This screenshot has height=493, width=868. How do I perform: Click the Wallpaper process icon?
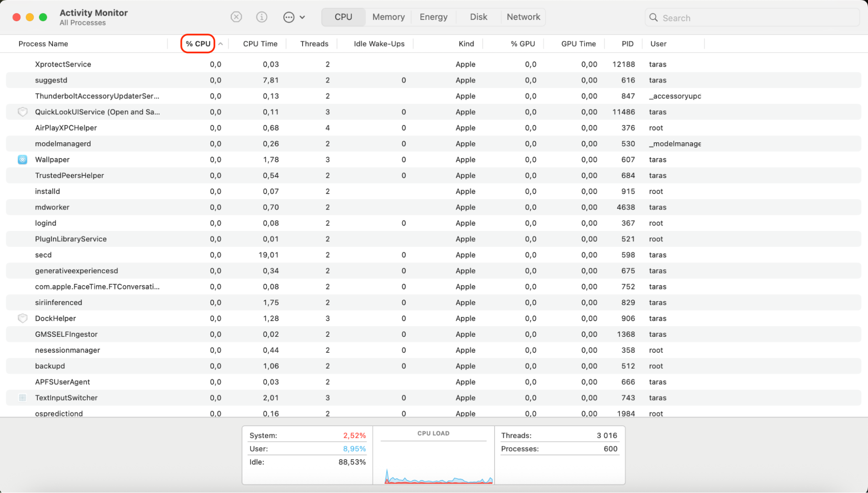pyautogui.click(x=22, y=160)
